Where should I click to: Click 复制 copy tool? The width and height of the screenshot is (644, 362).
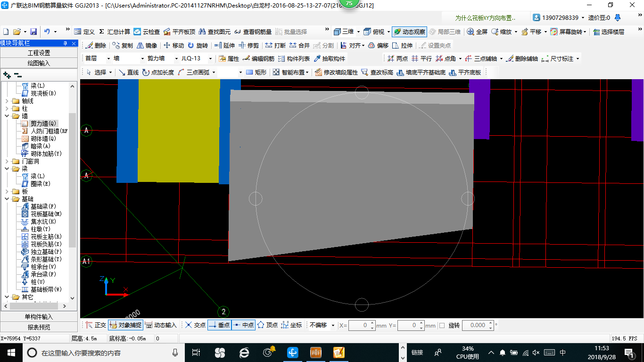pyautogui.click(x=123, y=45)
